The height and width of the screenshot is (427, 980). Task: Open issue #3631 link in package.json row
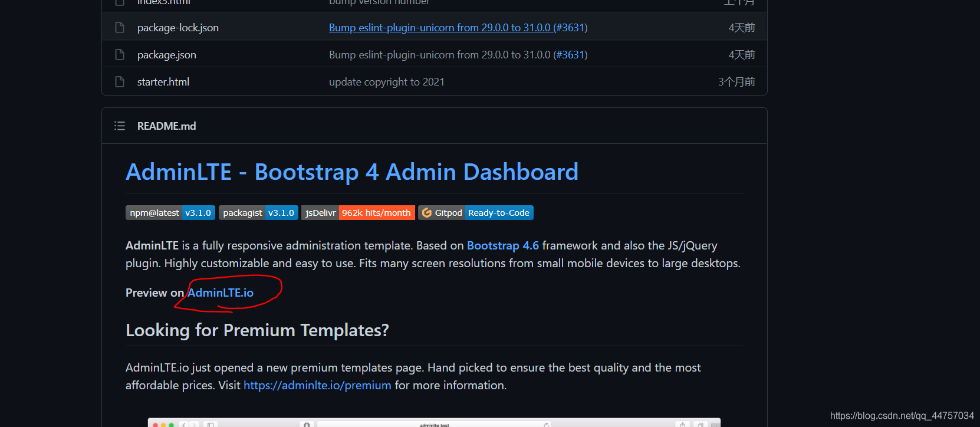point(570,55)
